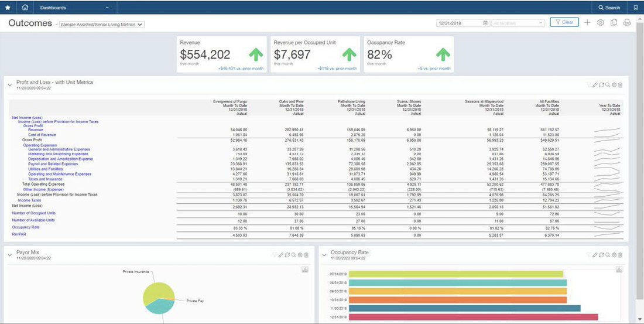Click the plus icon to add component

[587, 23]
